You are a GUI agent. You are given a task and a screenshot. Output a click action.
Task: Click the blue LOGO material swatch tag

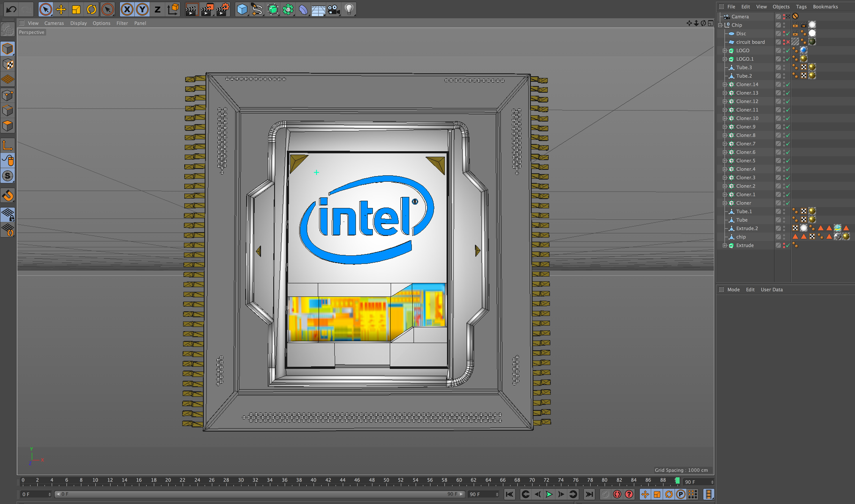(x=803, y=50)
